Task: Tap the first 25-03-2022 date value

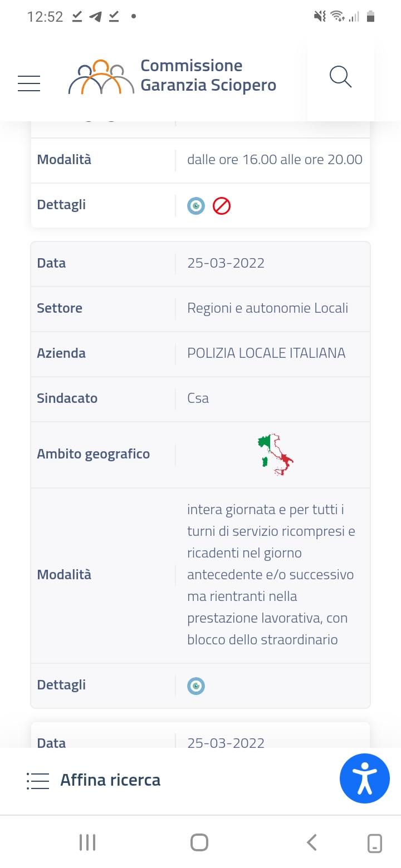Action: [x=226, y=263]
